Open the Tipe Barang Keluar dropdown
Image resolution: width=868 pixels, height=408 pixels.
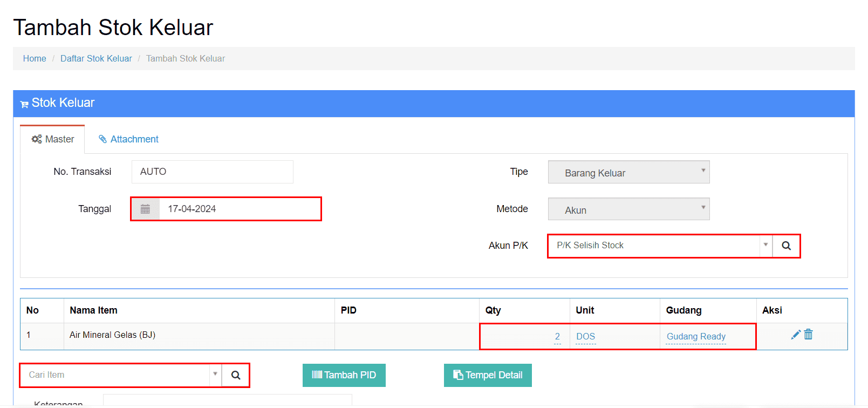point(628,173)
